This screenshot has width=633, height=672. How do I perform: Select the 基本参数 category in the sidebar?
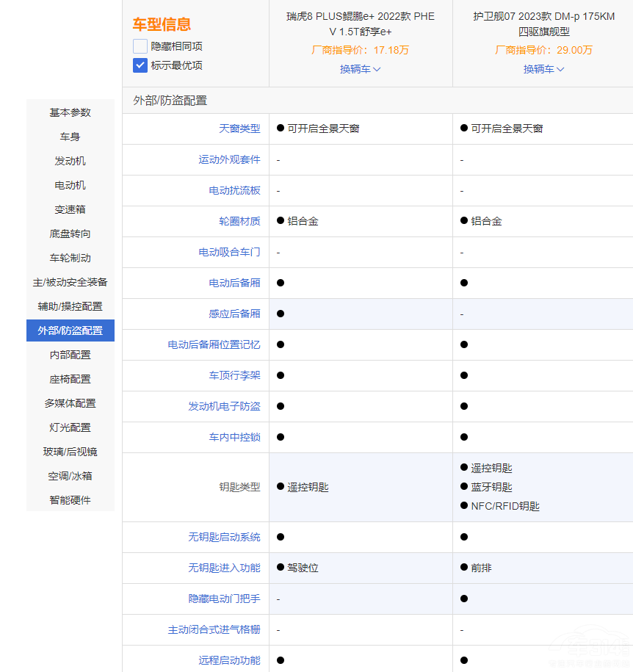[x=70, y=112]
